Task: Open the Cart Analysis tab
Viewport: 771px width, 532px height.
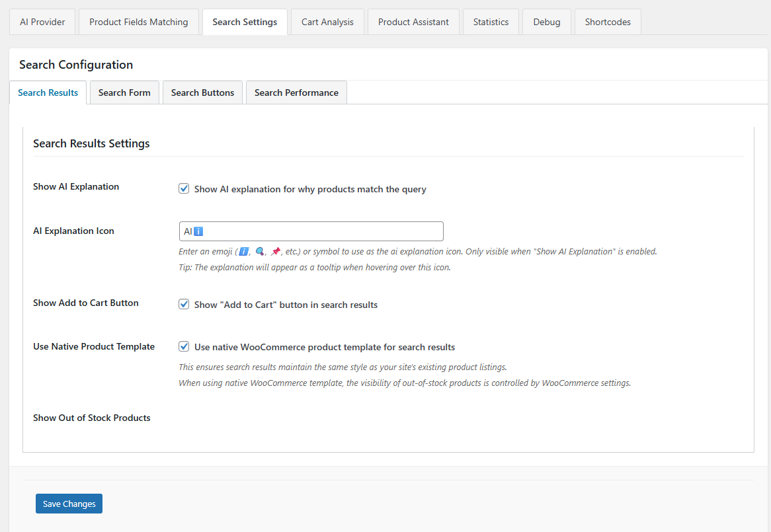Action: pyautogui.click(x=327, y=22)
